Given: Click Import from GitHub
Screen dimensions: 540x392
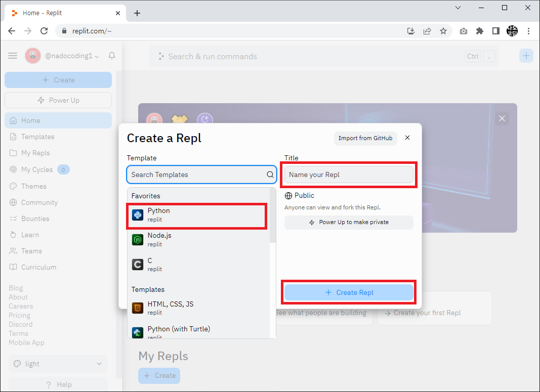Looking at the screenshot, I should 365,138.
